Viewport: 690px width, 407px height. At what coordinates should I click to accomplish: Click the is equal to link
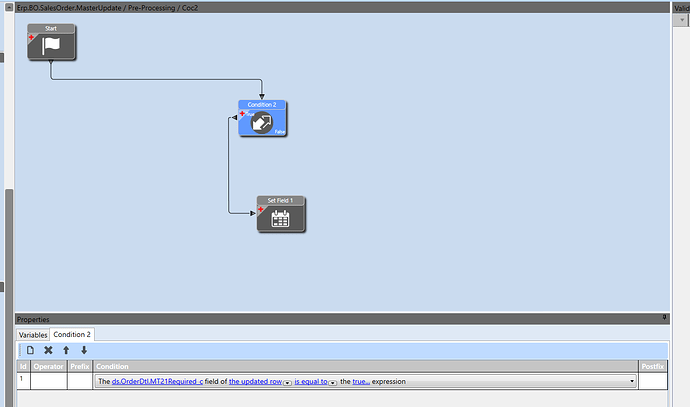click(311, 381)
